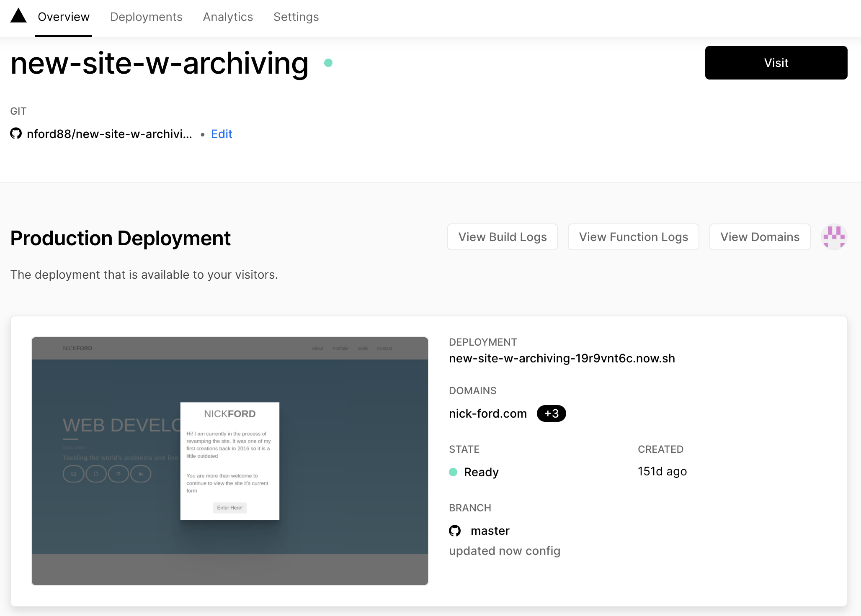Click the Ready state text
This screenshot has width=861, height=616.
[x=481, y=472]
